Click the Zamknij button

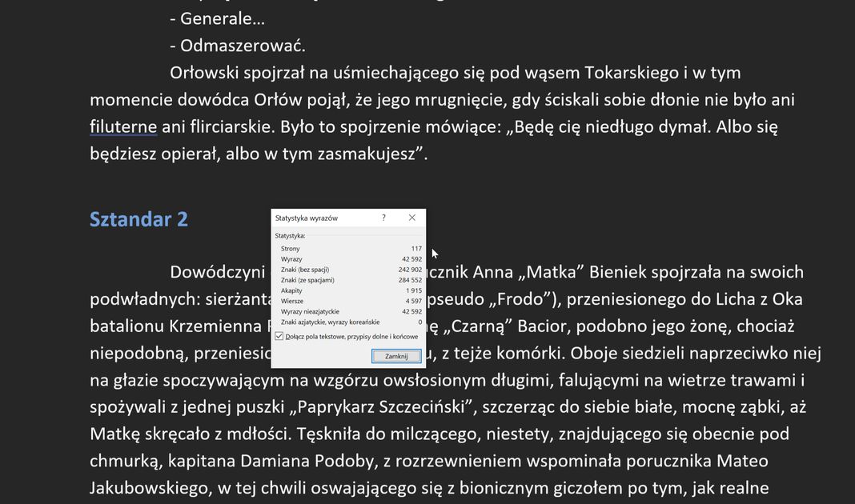coord(396,356)
